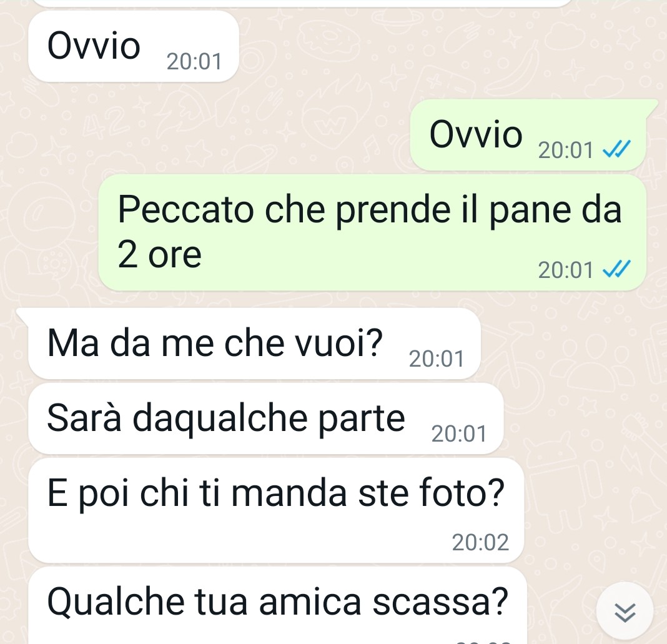Click blue double ticks on "Peccato" message
Screen dimensions: 667x644
pyautogui.click(x=616, y=269)
